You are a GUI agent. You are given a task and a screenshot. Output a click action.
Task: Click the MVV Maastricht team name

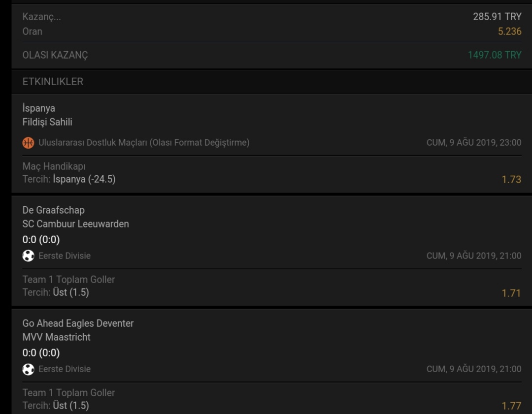56,337
